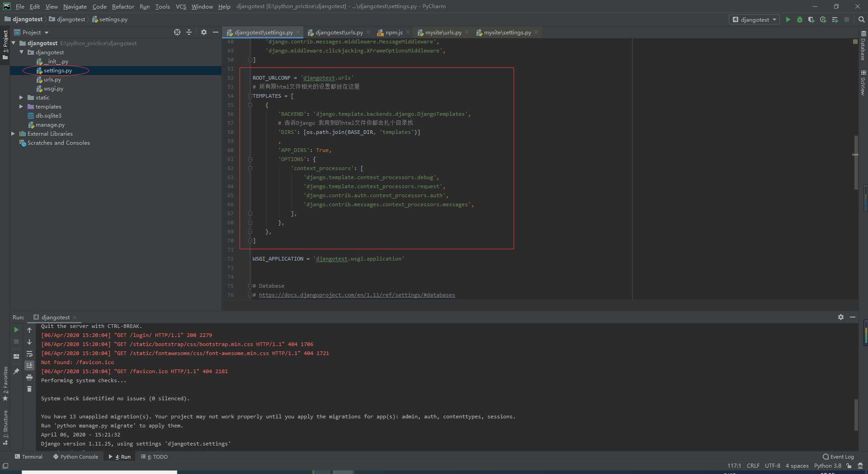868x474 pixels.
Task: Open Search Everywhere magnifier
Action: pyautogui.click(x=861, y=19)
